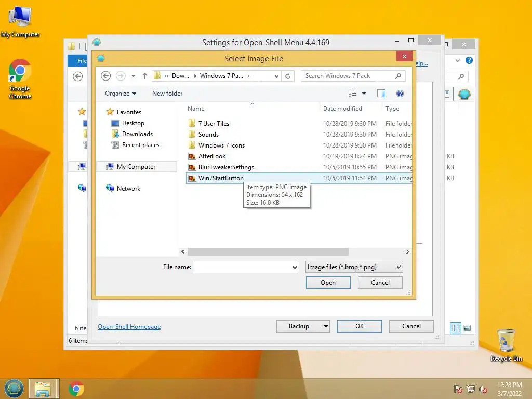Expand the address bar path dropdown
The height and width of the screenshot is (399, 532).
click(276, 76)
